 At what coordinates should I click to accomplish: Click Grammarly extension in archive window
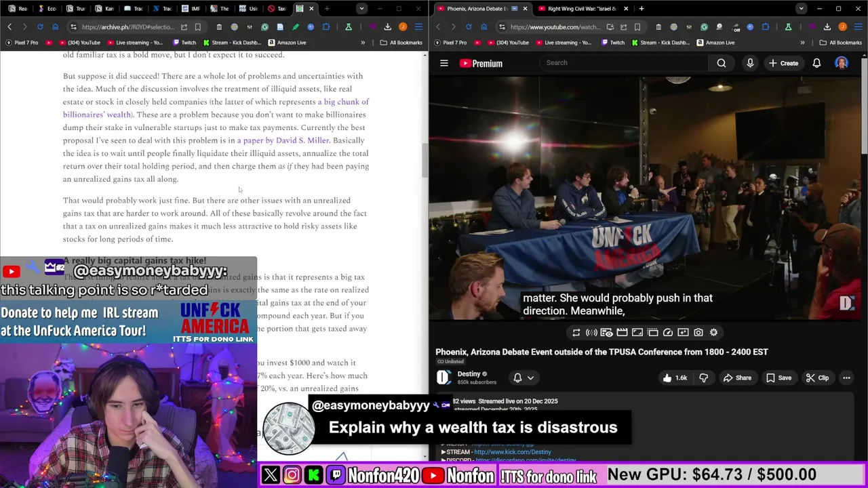click(264, 27)
